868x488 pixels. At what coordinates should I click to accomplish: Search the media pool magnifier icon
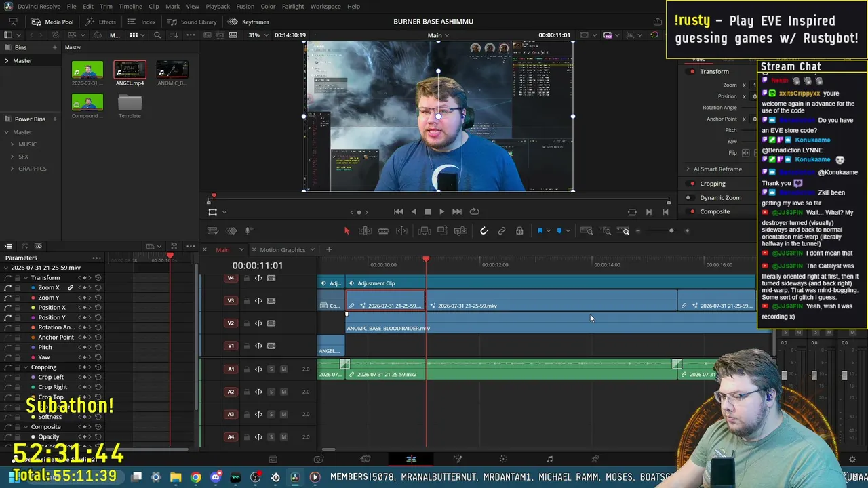click(157, 35)
